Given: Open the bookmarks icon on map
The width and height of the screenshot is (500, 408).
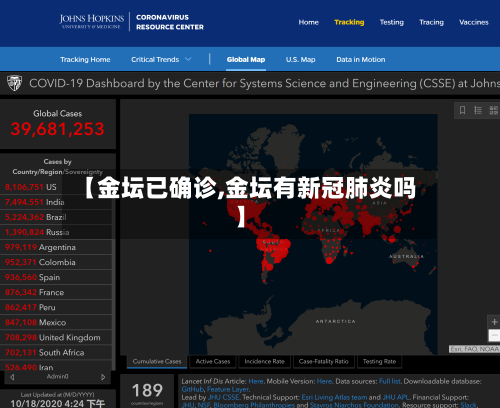Looking at the screenshot, I should pos(462,110).
